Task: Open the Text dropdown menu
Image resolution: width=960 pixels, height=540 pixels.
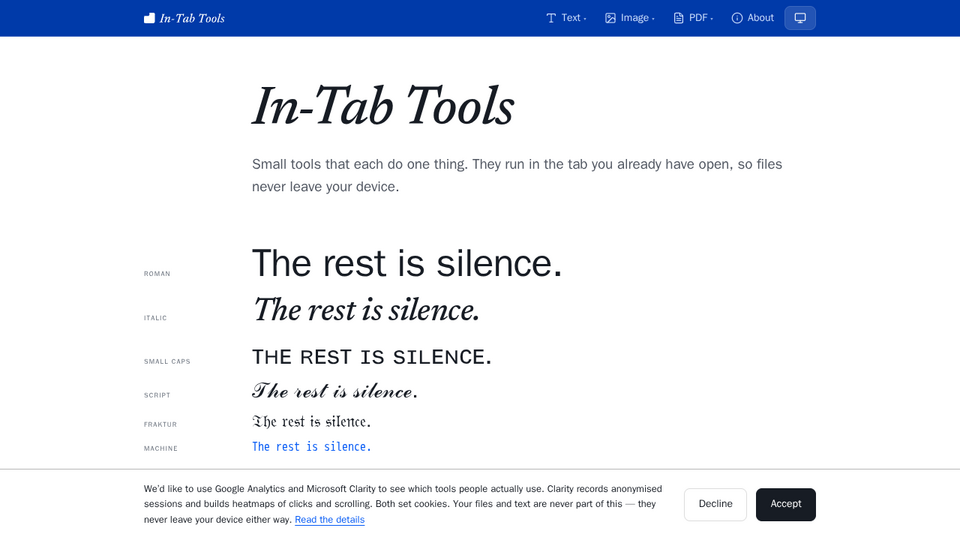Action: tap(566, 18)
